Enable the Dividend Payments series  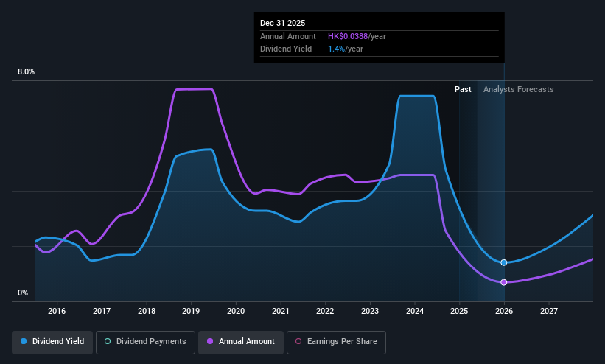click(145, 342)
